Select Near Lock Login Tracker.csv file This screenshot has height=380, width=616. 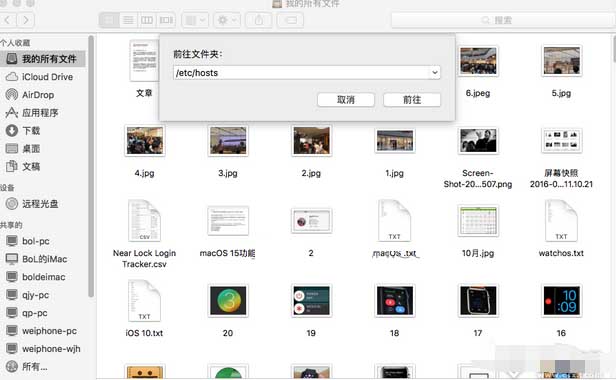pyautogui.click(x=145, y=221)
